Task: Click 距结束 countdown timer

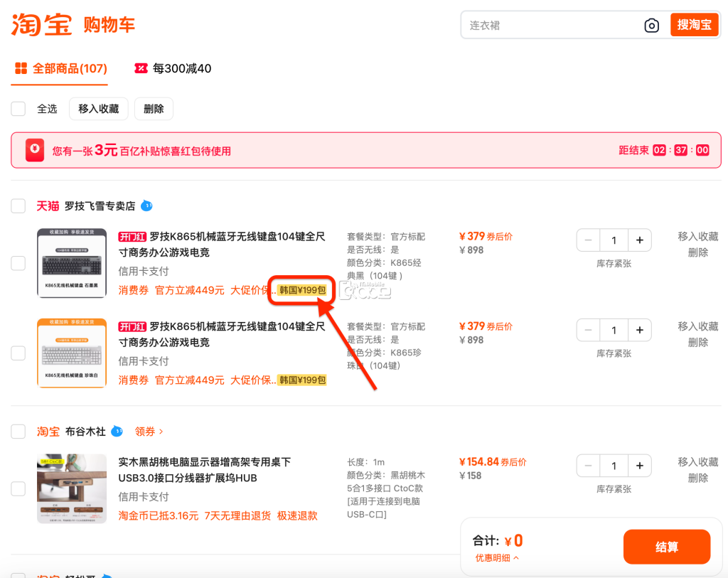Action: 663,150
